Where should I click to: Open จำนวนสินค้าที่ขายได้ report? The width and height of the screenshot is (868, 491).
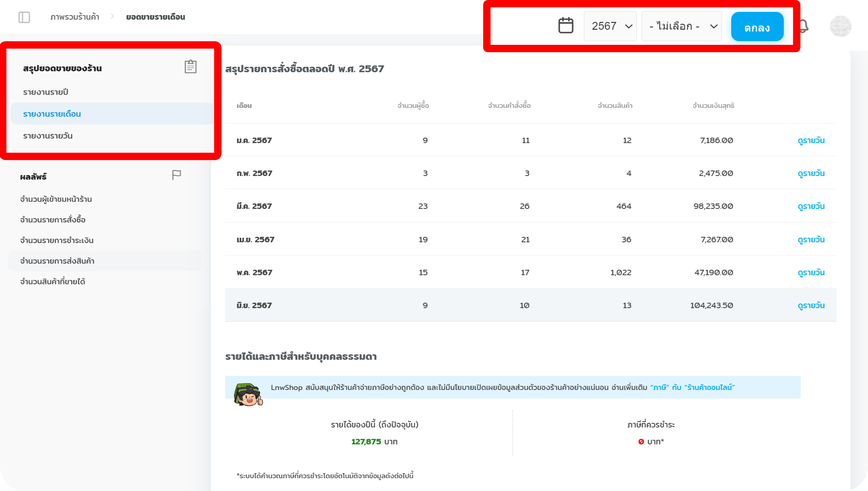click(53, 282)
